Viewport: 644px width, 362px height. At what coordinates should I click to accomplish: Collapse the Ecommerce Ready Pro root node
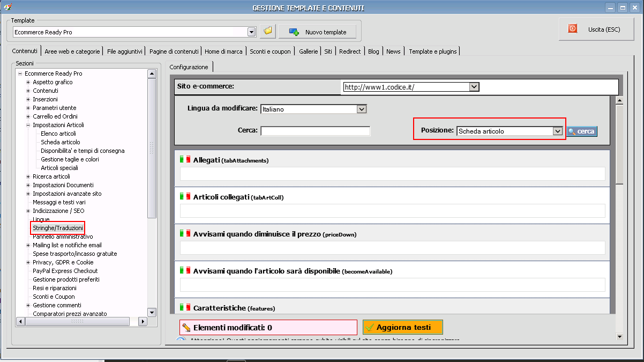(20, 73)
